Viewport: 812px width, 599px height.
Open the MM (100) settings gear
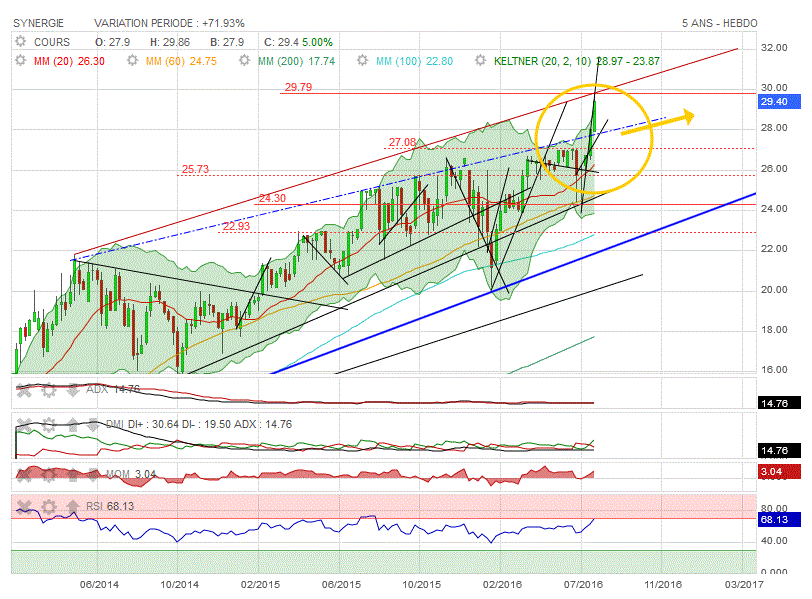click(x=362, y=61)
